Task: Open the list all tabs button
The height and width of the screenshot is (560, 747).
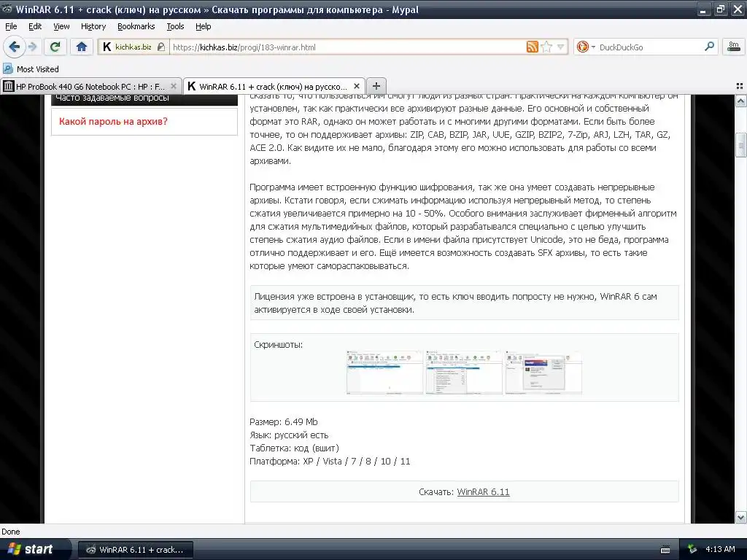Action: click(740, 86)
